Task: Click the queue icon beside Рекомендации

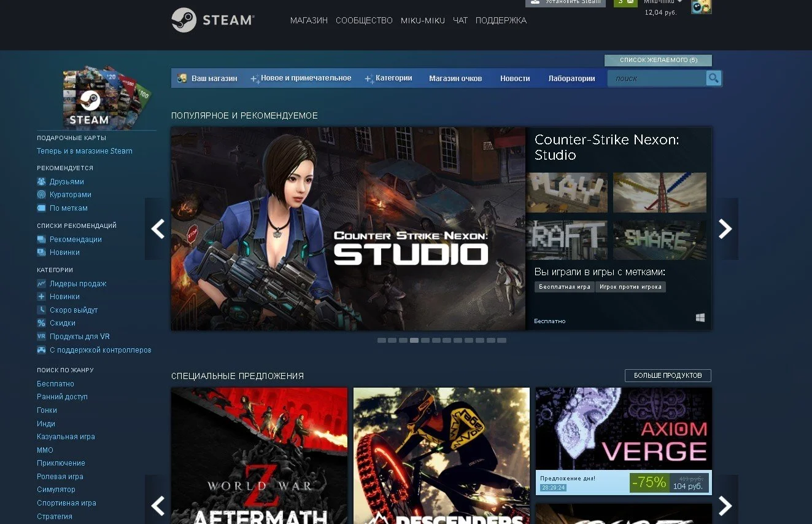Action: pos(41,240)
